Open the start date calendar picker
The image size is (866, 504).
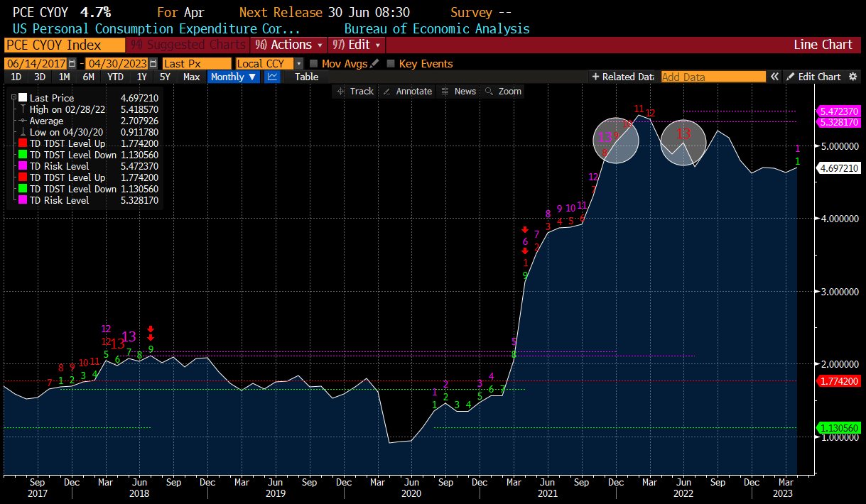click(72, 63)
